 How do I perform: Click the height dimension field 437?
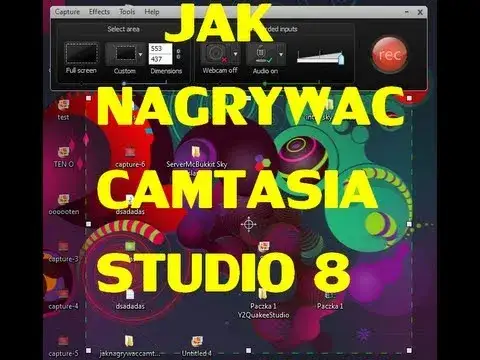pyautogui.click(x=160, y=59)
